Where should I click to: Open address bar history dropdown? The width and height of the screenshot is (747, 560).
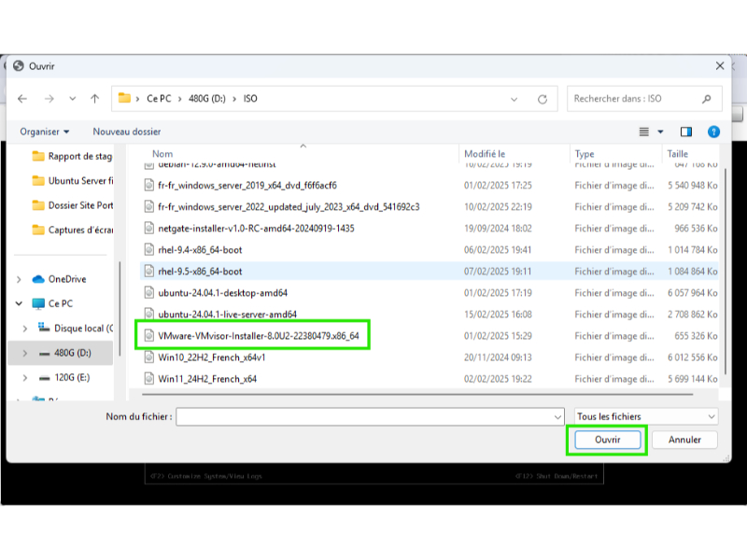(x=514, y=99)
